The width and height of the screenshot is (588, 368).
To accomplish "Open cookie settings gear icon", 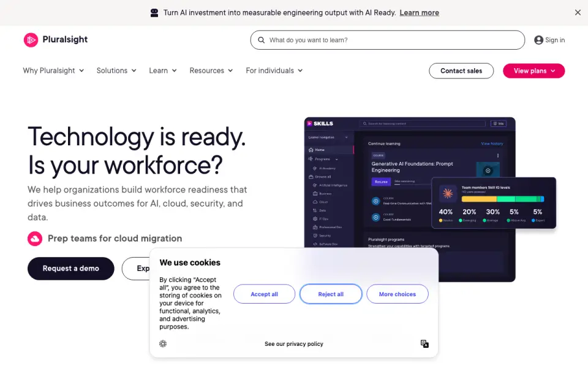I will pyautogui.click(x=163, y=343).
